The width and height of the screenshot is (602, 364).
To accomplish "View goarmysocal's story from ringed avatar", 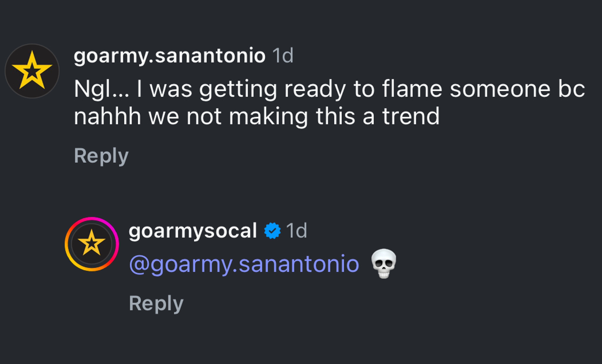I will (x=92, y=244).
